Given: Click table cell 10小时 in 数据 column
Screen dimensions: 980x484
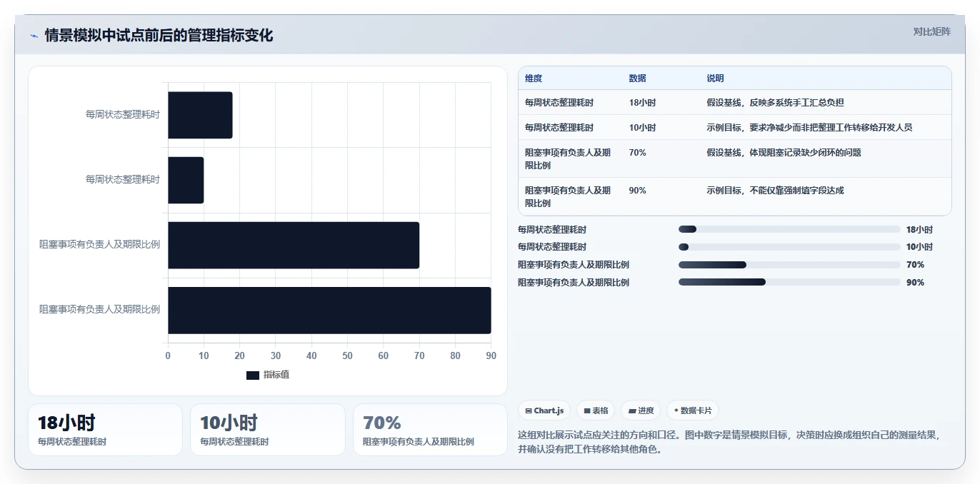Looking at the screenshot, I should pos(642,128).
